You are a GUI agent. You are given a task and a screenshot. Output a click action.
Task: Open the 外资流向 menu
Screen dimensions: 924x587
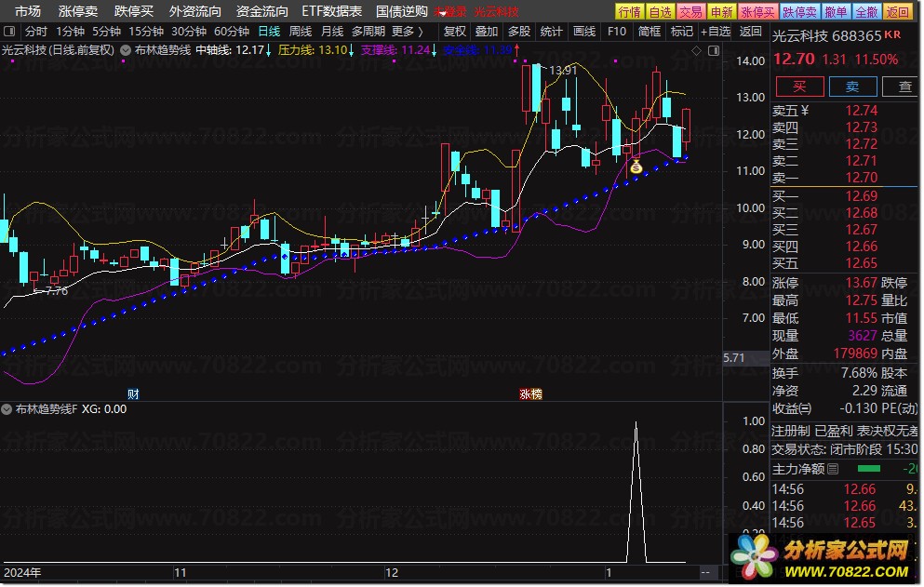click(195, 11)
